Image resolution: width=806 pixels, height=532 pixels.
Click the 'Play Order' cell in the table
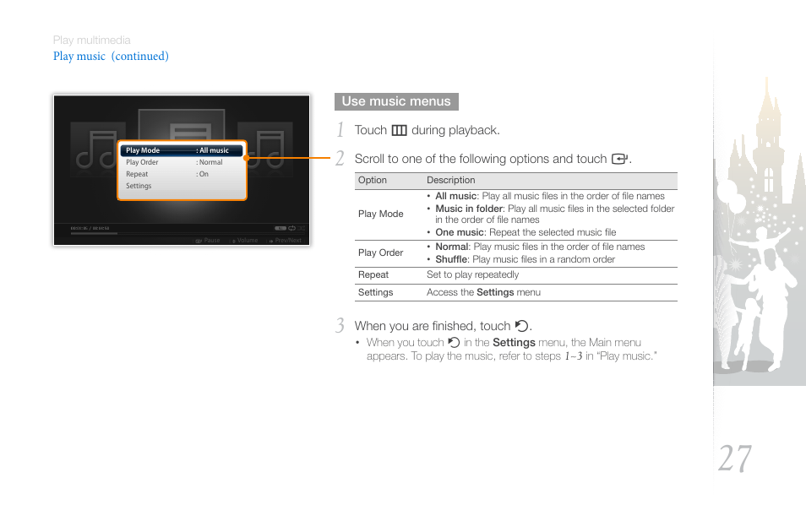(380, 252)
